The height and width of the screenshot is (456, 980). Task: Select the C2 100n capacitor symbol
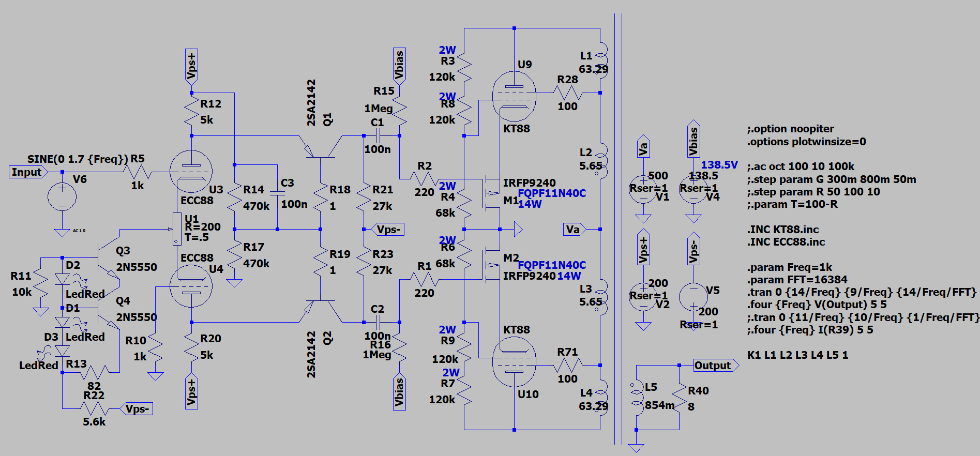[378, 323]
